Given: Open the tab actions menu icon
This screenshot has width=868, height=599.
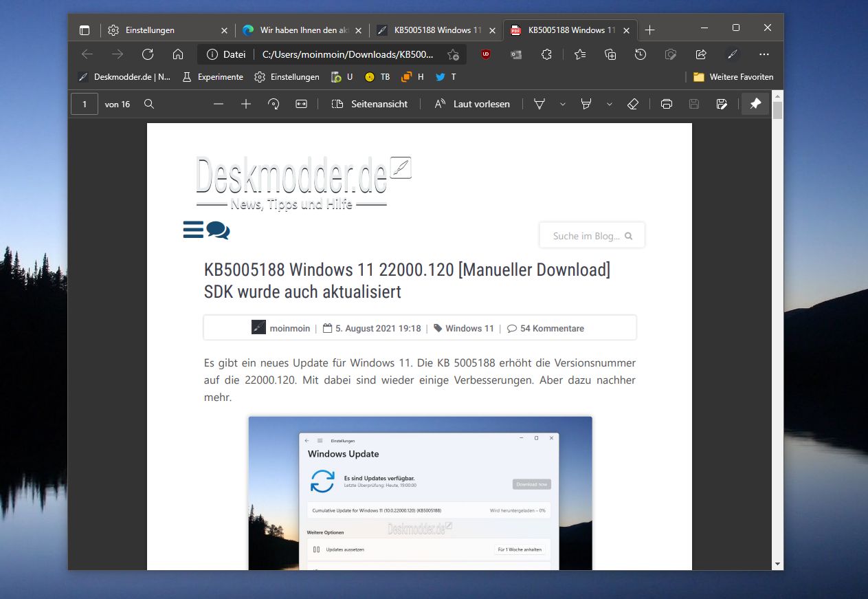Looking at the screenshot, I should 85,30.
